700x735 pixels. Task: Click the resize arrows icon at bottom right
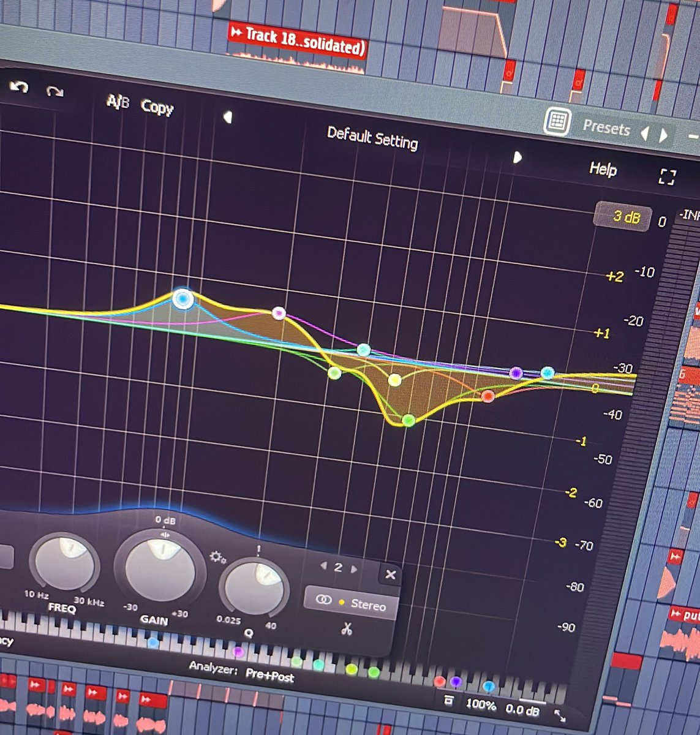560,715
